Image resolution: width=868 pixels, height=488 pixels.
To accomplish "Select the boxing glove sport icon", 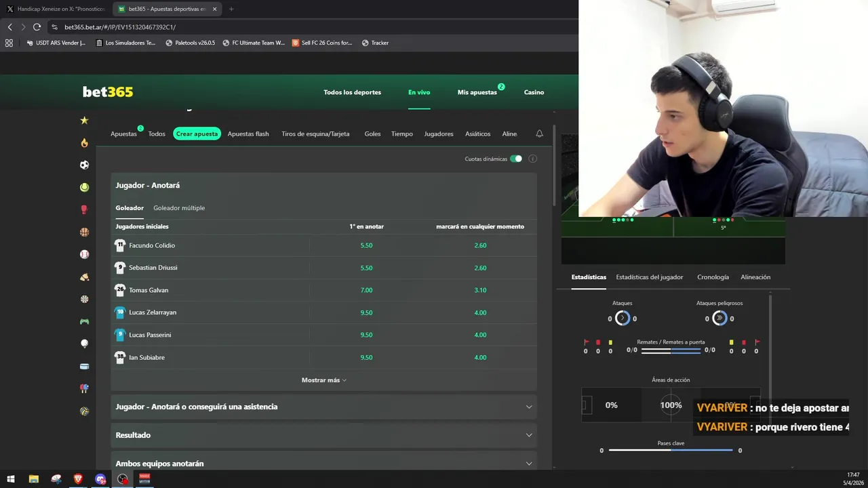I will click(x=84, y=209).
